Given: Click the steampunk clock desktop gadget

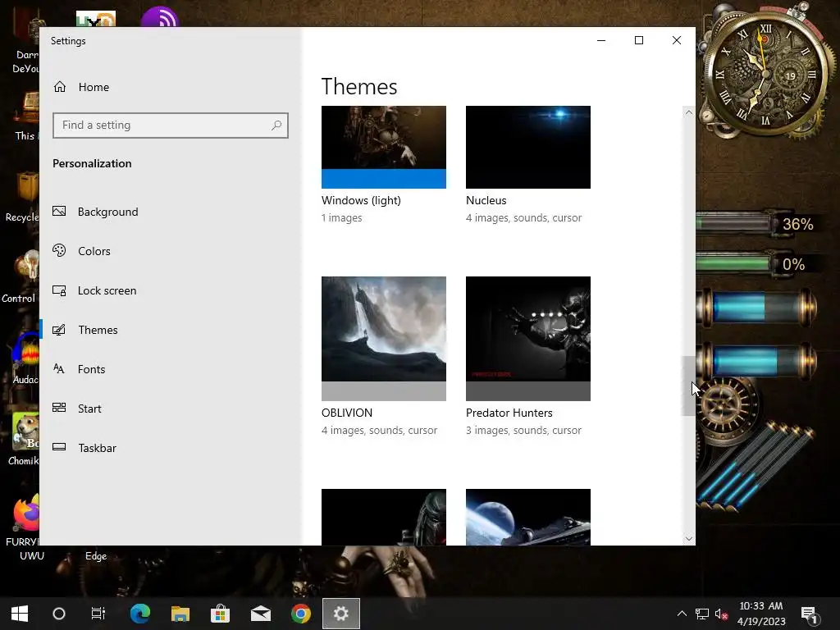Looking at the screenshot, I should point(767,72).
